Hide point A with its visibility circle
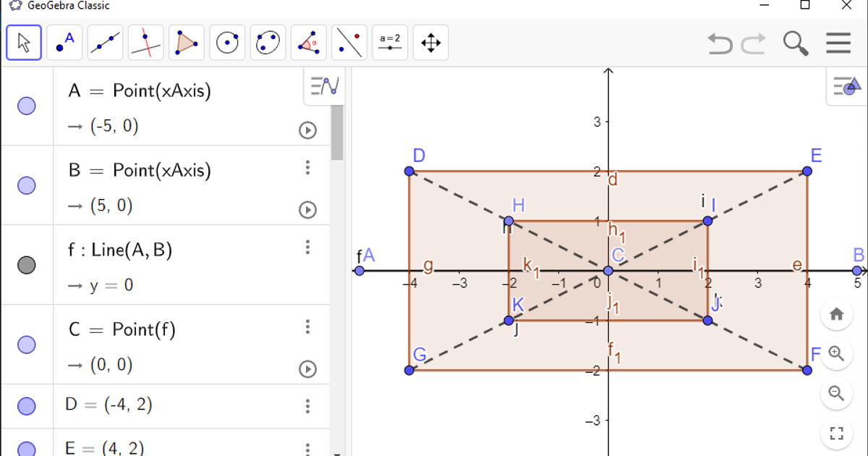Viewport: 868px width, 456px height. [27, 106]
